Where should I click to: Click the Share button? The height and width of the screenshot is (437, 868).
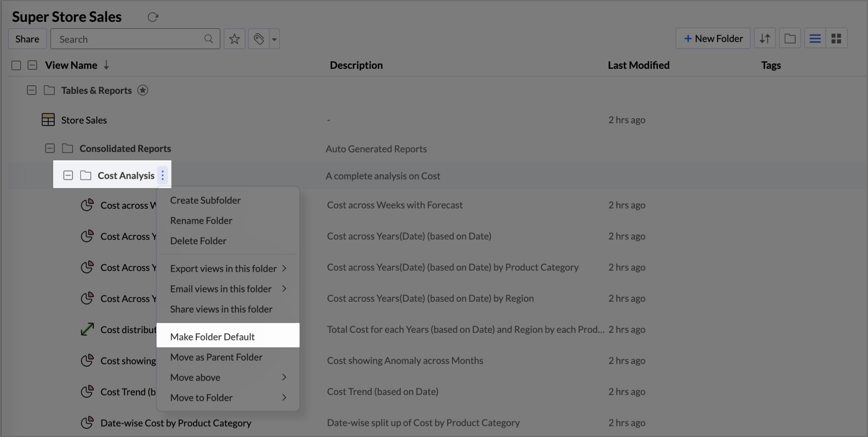point(27,39)
